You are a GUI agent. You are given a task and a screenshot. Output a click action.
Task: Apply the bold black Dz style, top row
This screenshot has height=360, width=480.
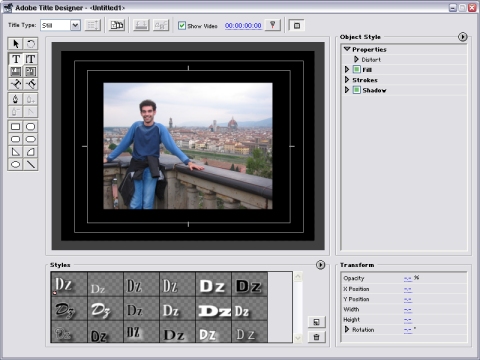(x=249, y=284)
